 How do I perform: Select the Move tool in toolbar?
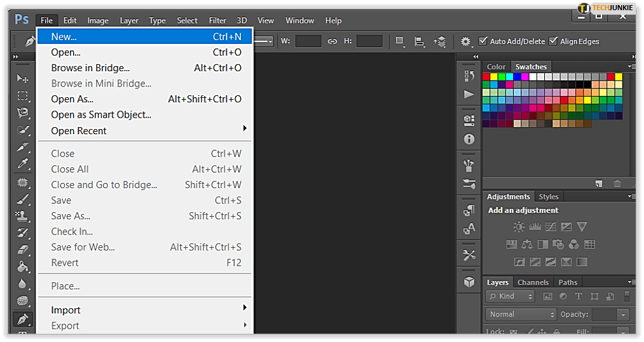[23, 79]
